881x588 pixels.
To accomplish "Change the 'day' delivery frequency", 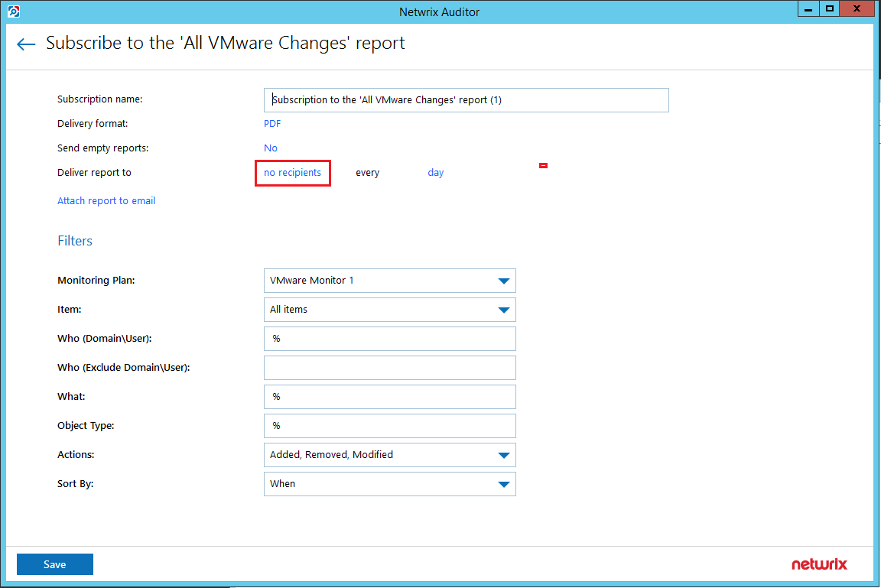I will pos(435,172).
